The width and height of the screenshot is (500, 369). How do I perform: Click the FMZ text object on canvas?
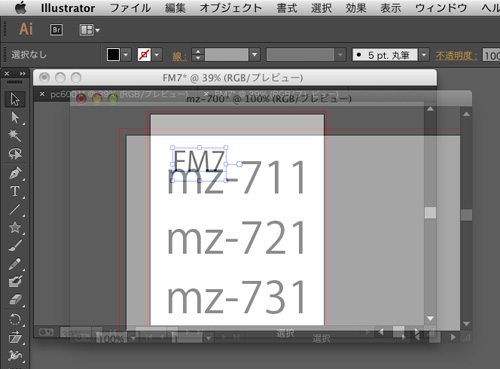pyautogui.click(x=199, y=161)
